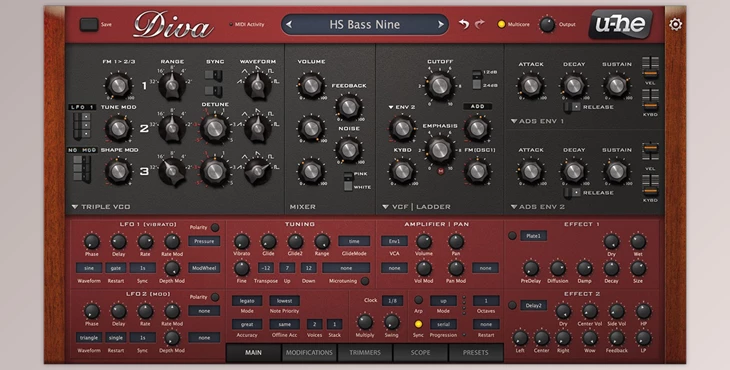Click oscillator 1 RANGE selector knob
The height and width of the screenshot is (370, 730).
172,85
